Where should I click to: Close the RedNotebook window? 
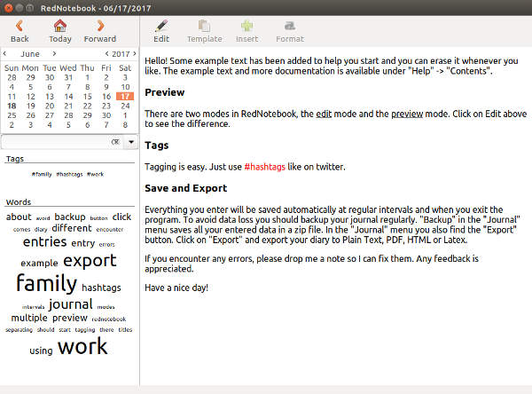[9, 8]
